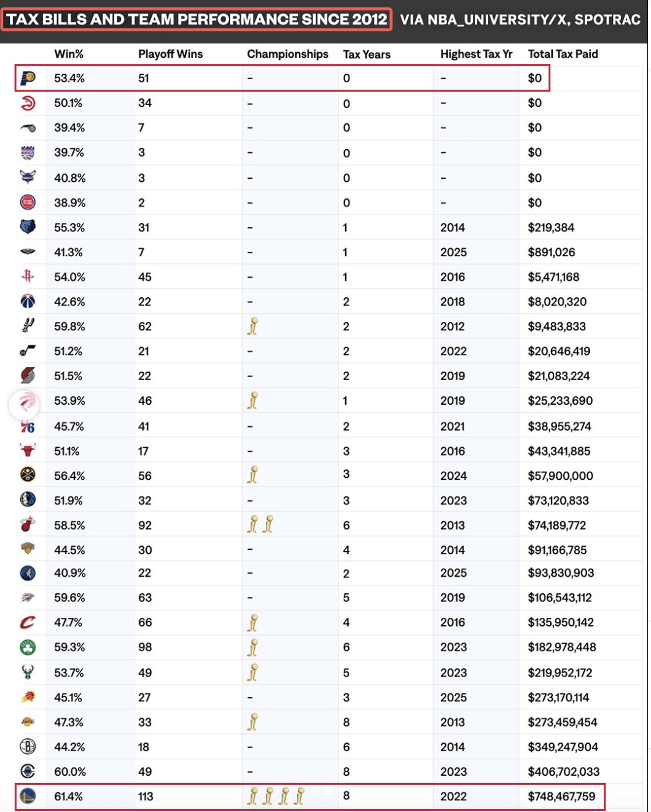651x812 pixels.
Task: Click the Championships column header
Action: pyautogui.click(x=287, y=54)
